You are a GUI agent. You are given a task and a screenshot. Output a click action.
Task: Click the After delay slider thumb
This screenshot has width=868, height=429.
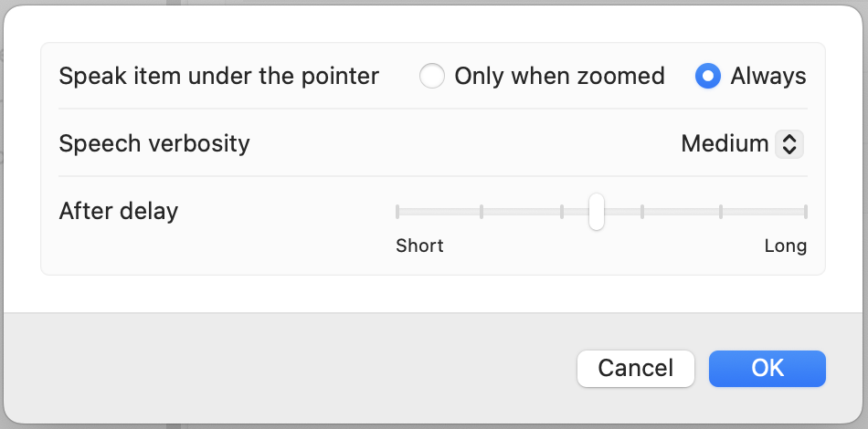pyautogui.click(x=596, y=212)
